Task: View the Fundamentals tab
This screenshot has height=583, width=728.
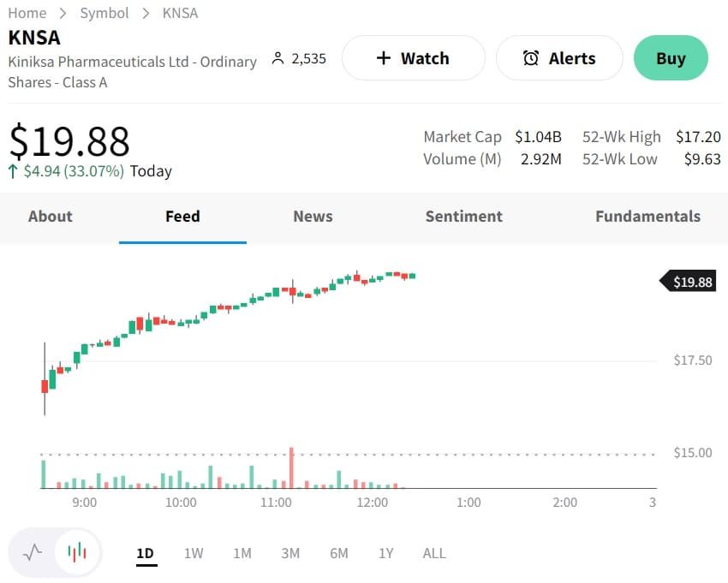Action: (647, 217)
